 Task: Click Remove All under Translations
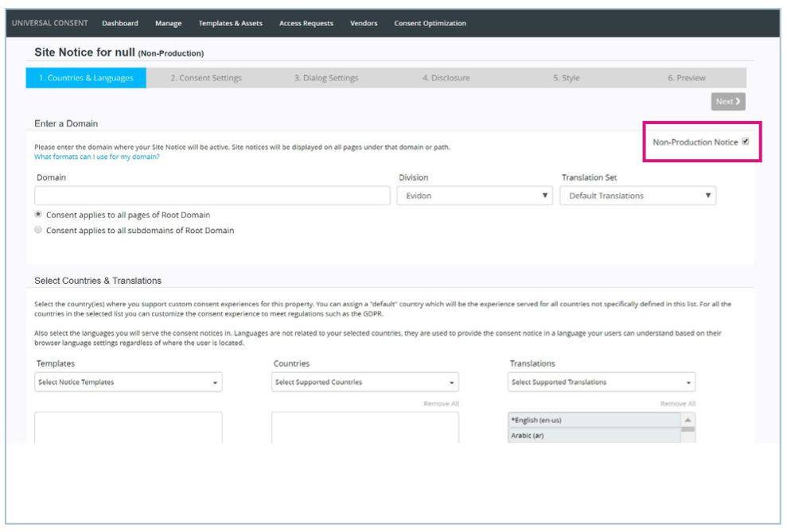[677, 404]
